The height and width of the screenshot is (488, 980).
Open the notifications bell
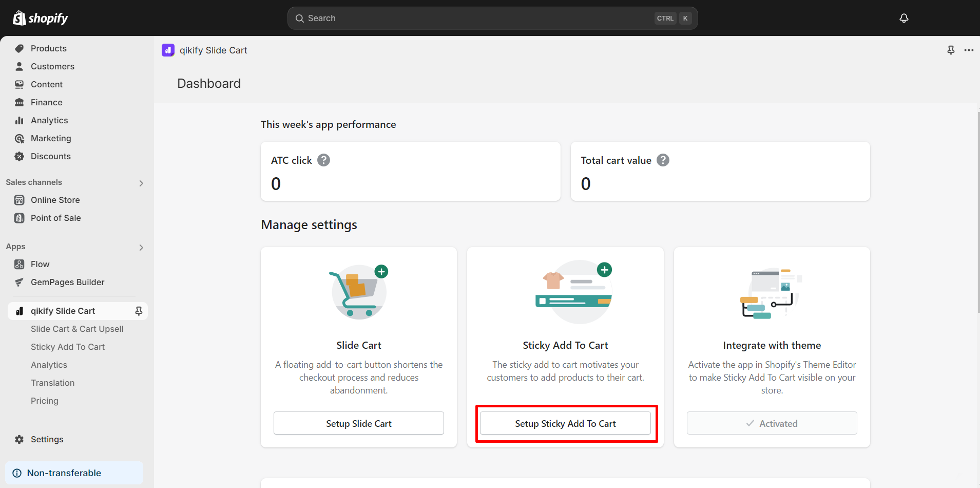(904, 18)
